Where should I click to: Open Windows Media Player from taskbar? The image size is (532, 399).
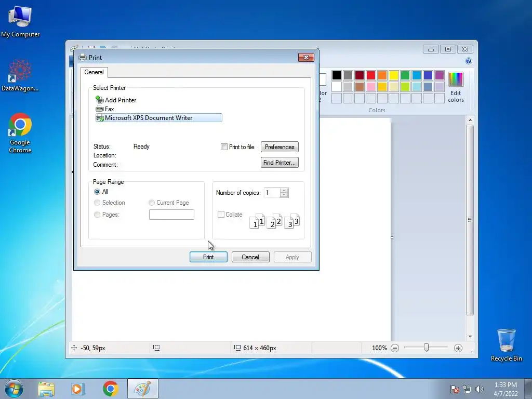tap(78, 389)
